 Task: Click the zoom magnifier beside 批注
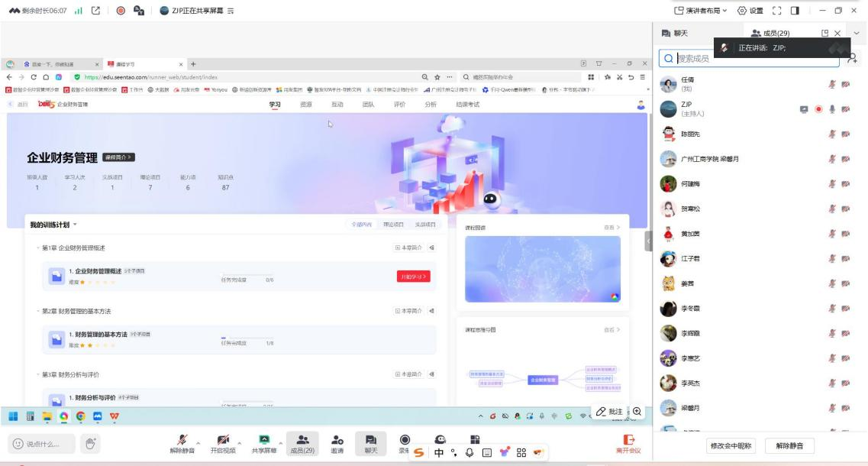pos(637,412)
